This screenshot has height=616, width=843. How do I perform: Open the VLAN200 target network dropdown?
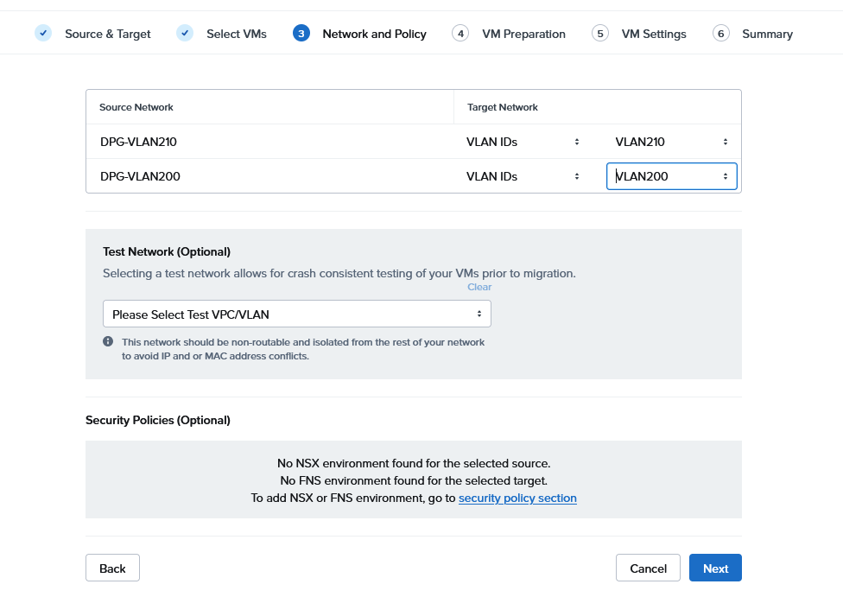[x=671, y=176]
